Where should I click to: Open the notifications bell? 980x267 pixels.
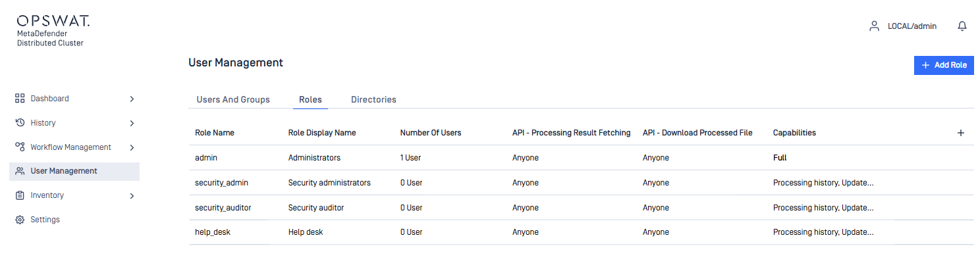[962, 26]
